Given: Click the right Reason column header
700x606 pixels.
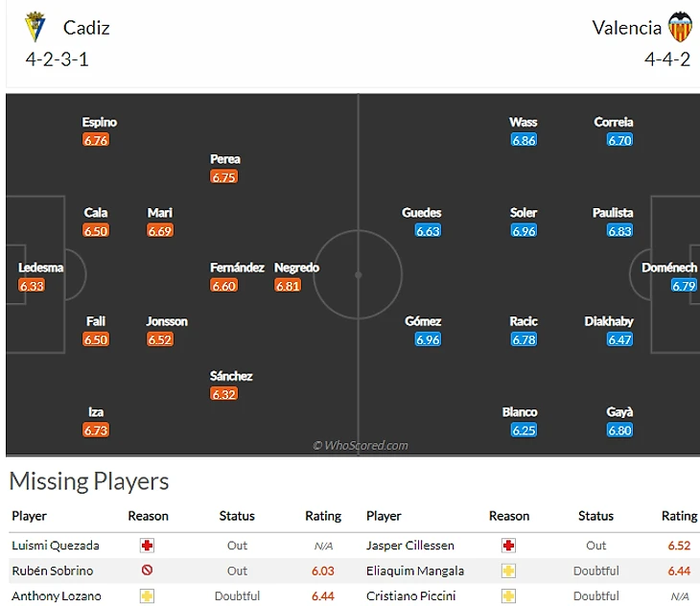Looking at the screenshot, I should point(508,516).
